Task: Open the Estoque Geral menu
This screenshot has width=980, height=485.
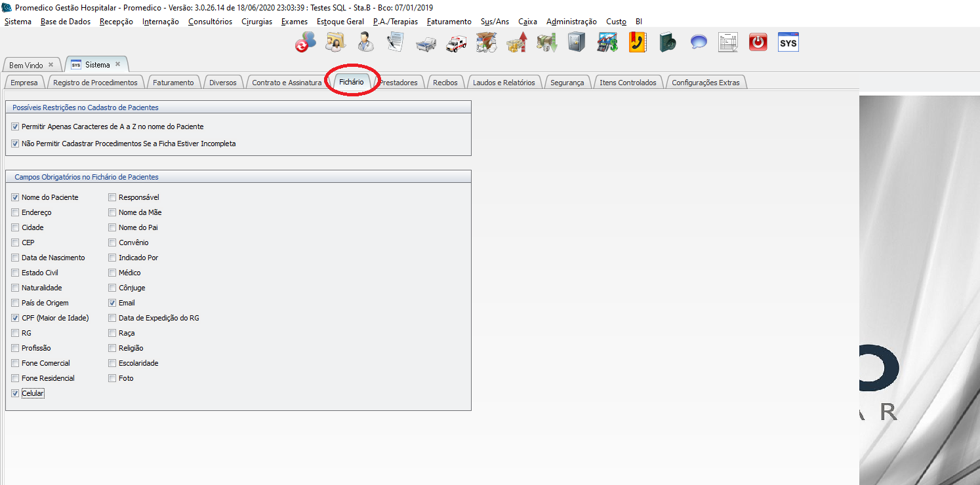Action: click(340, 22)
